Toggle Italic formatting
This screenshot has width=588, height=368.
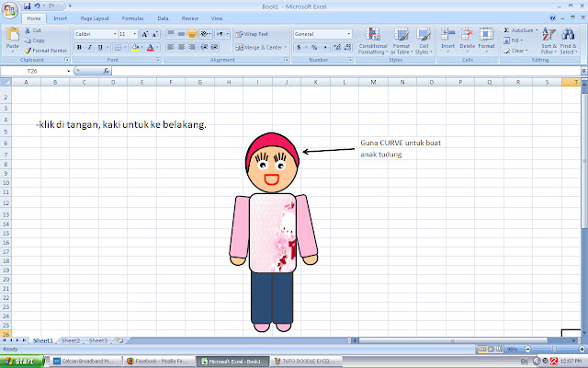click(90, 47)
